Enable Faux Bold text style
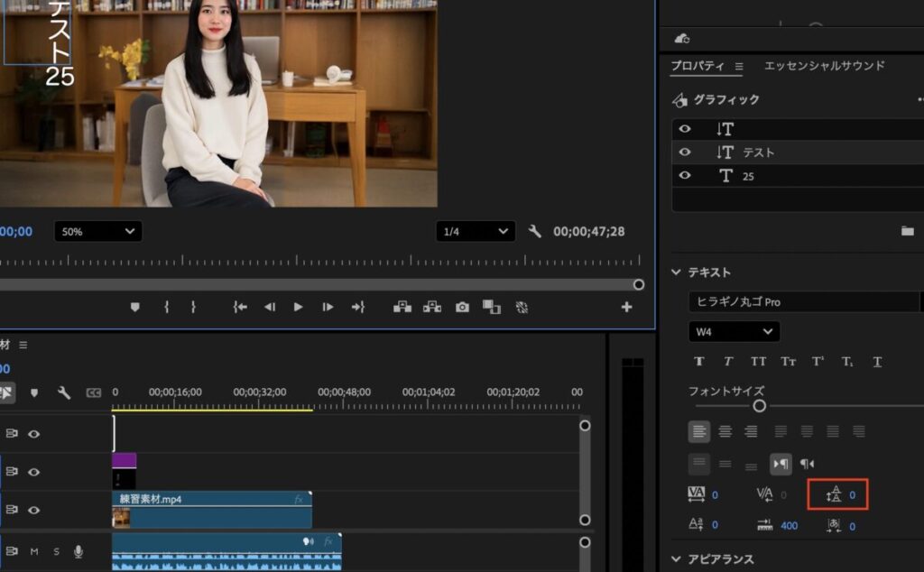Viewport: 924px width, 572px height. [x=698, y=361]
